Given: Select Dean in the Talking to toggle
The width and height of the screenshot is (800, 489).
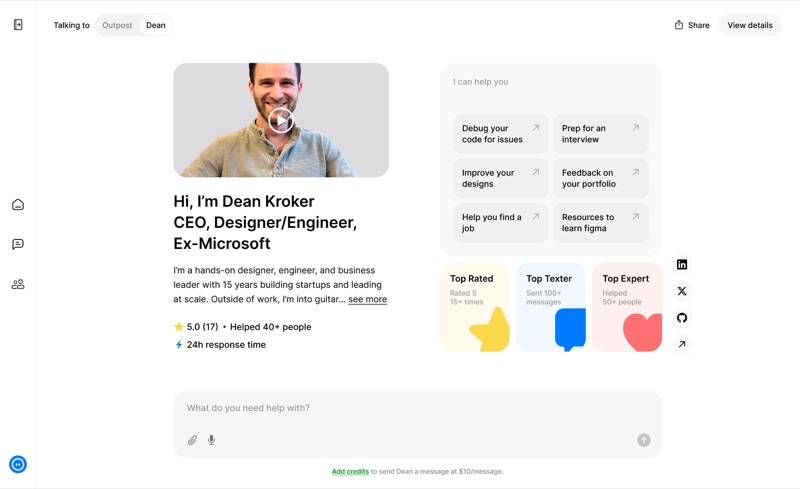Looking at the screenshot, I should tap(156, 25).
